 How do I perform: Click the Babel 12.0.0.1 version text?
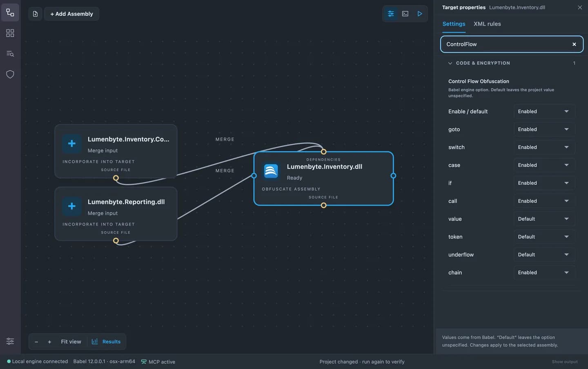click(104, 362)
